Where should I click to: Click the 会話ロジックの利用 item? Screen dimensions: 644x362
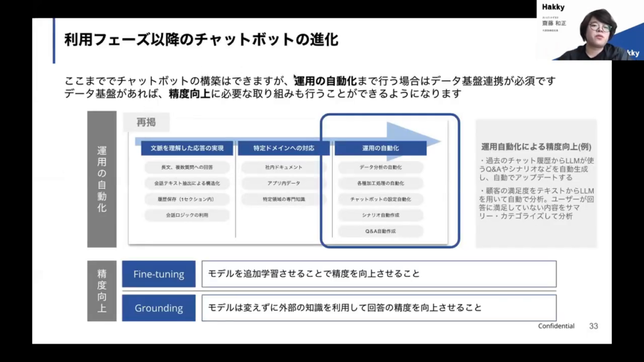coord(187,215)
